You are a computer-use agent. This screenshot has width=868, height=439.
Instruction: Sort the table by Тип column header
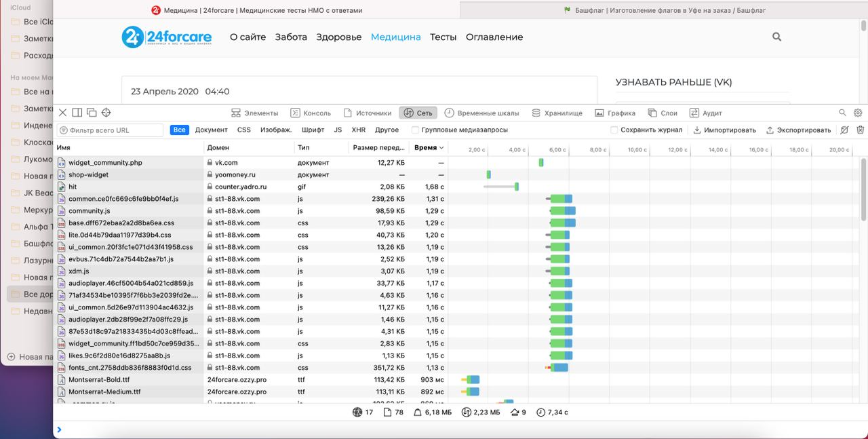(321, 148)
